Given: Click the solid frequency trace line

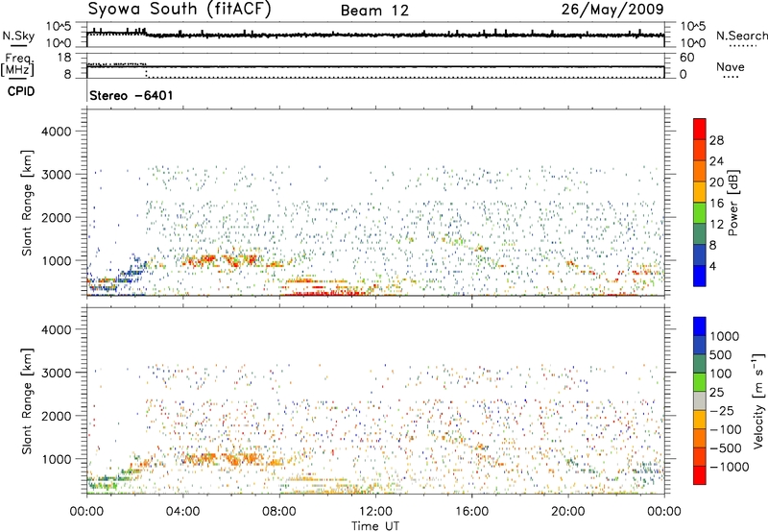Looking at the screenshot, I should [375, 66].
